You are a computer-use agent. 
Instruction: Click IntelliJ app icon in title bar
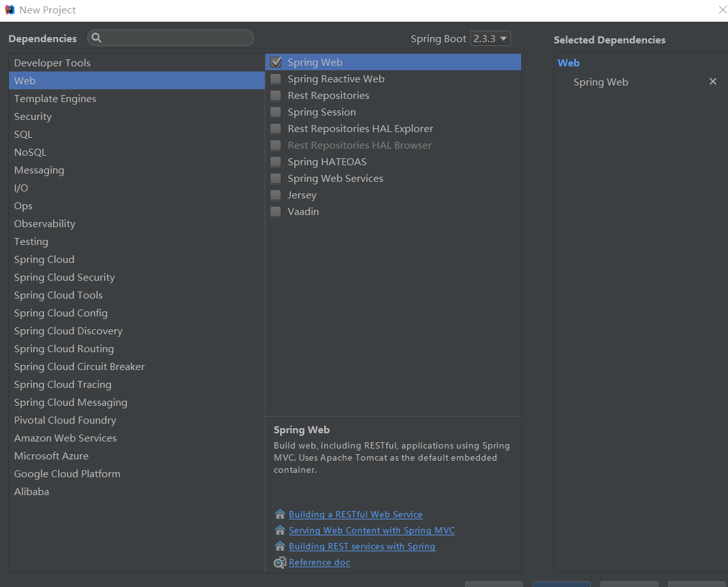[10, 10]
